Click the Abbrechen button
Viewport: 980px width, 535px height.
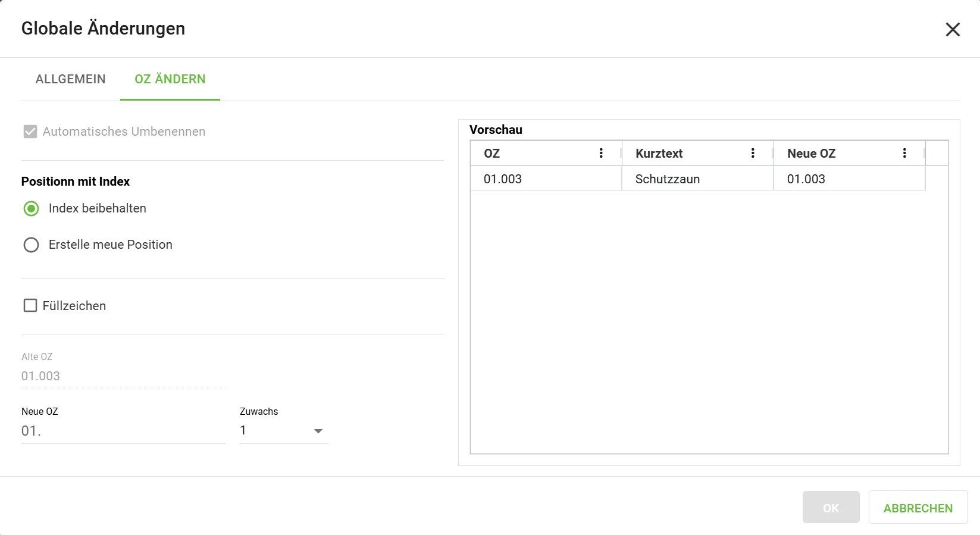coord(918,508)
